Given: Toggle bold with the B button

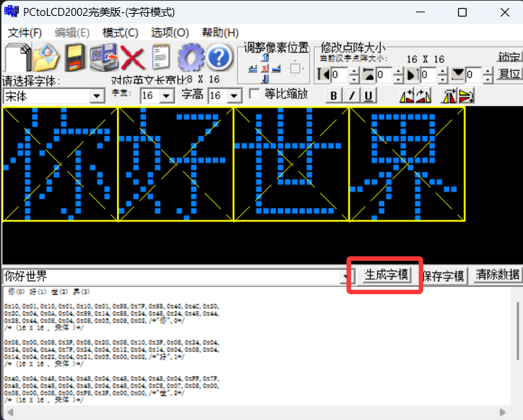Looking at the screenshot, I should [x=334, y=96].
